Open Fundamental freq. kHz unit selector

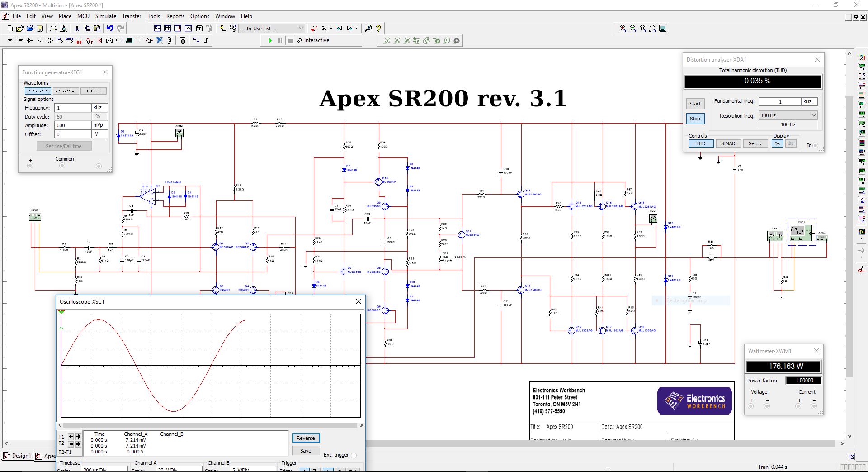pos(809,102)
